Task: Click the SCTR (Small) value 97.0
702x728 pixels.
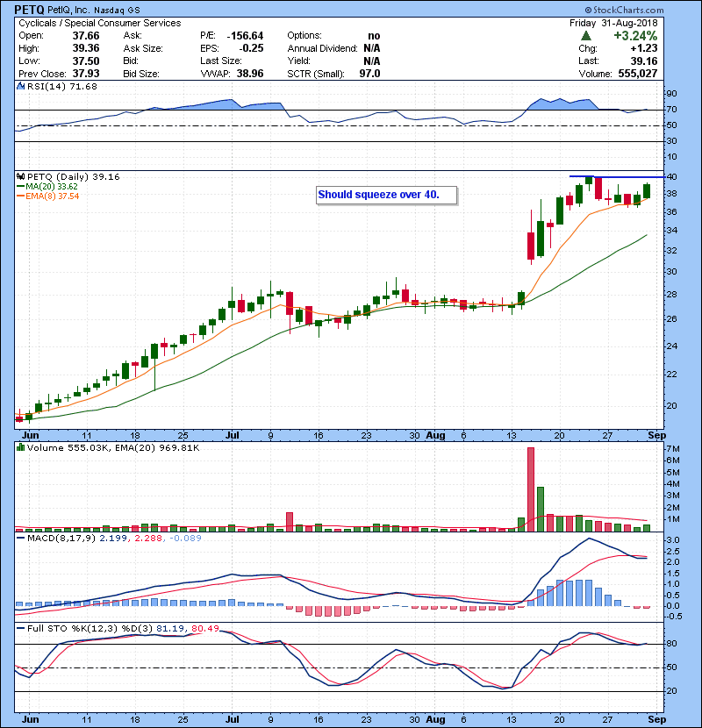Action: 369,74
